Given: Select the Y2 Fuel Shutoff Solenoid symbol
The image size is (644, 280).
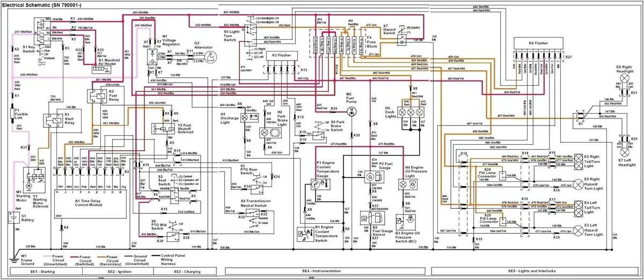Looking at the screenshot, I should [x=163, y=130].
